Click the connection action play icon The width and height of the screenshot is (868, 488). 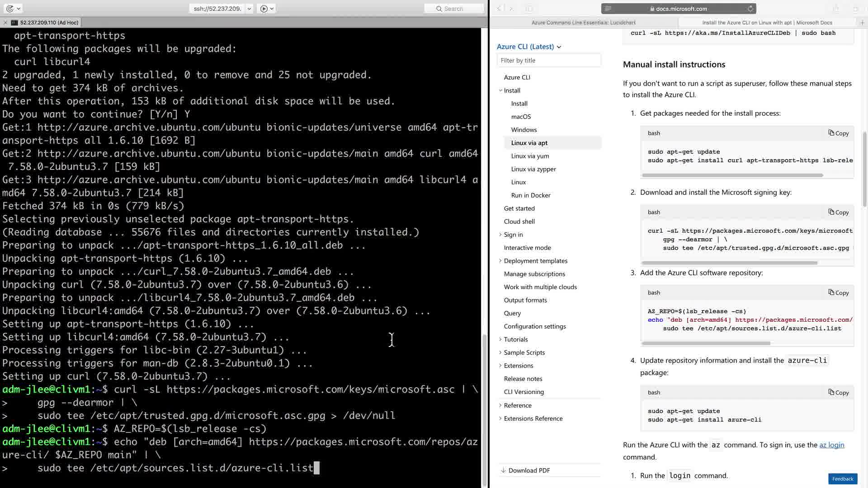point(264,9)
